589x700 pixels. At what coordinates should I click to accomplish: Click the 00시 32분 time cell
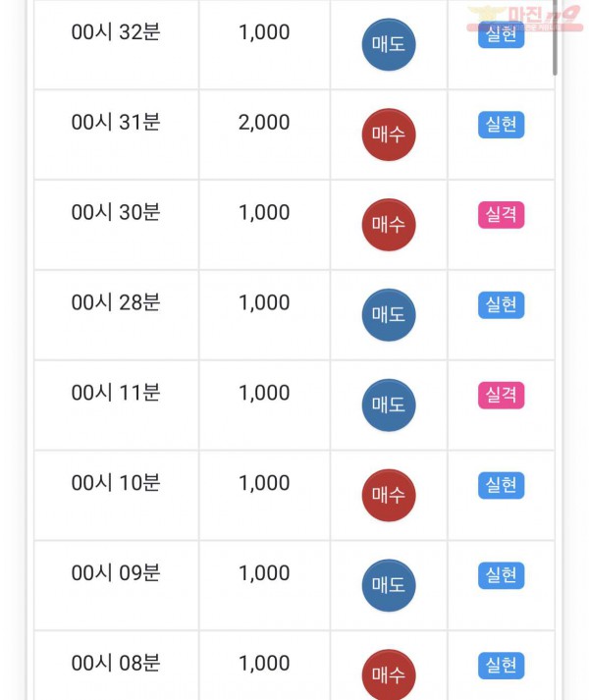point(116,44)
